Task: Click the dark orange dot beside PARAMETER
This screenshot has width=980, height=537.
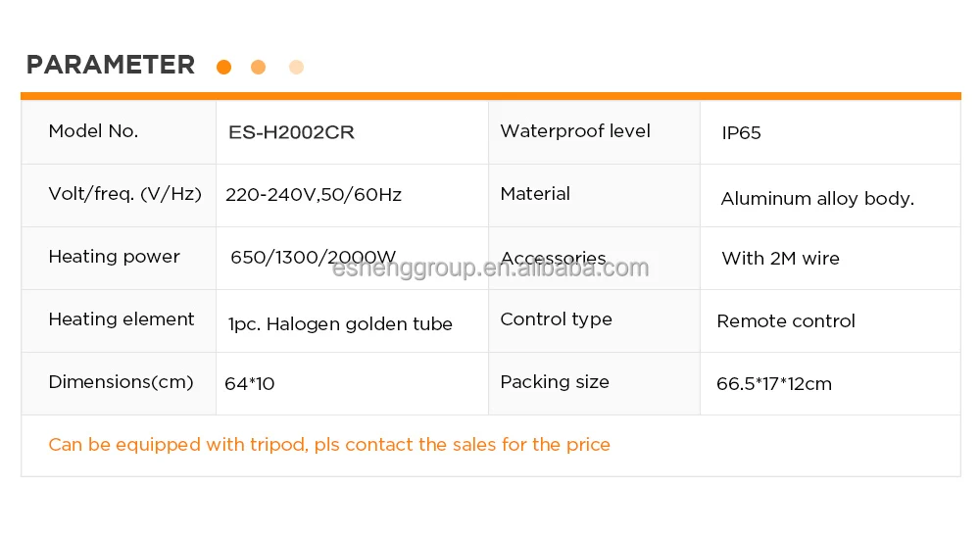Action: [x=223, y=67]
